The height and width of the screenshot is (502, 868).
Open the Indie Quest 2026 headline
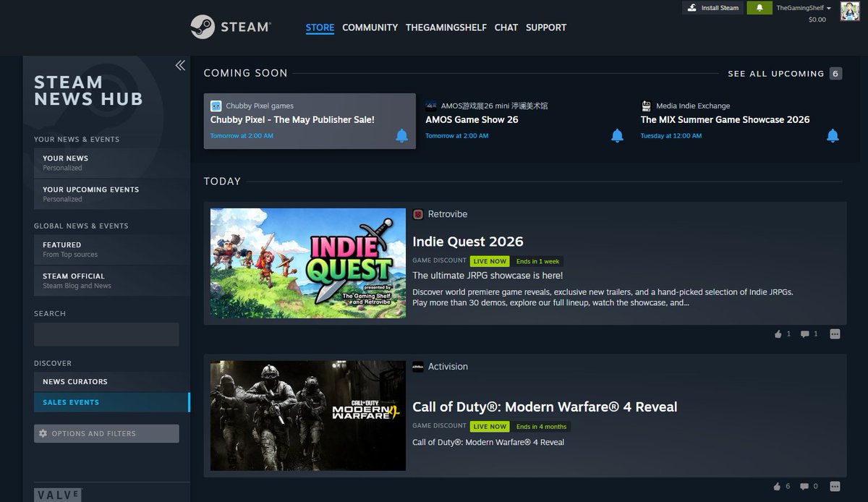pyautogui.click(x=468, y=242)
